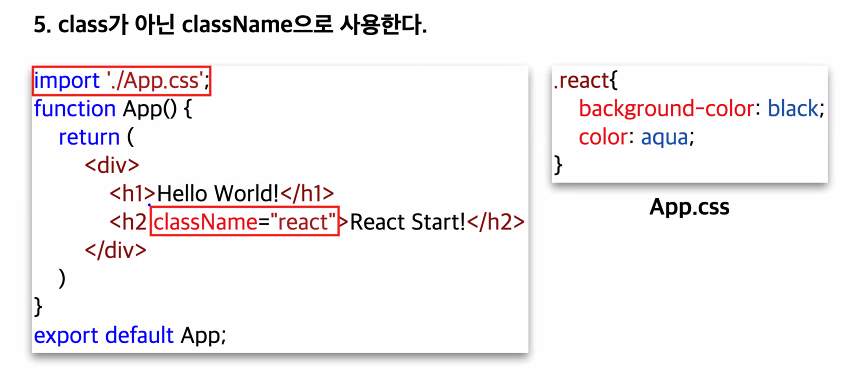846x371 pixels.
Task: Click the "function App() {" line
Action: click(x=113, y=109)
